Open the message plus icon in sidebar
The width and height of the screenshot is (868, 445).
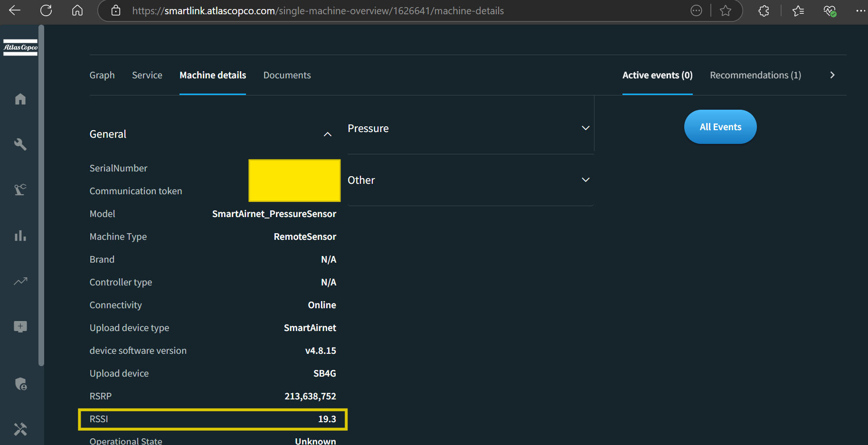tap(20, 327)
